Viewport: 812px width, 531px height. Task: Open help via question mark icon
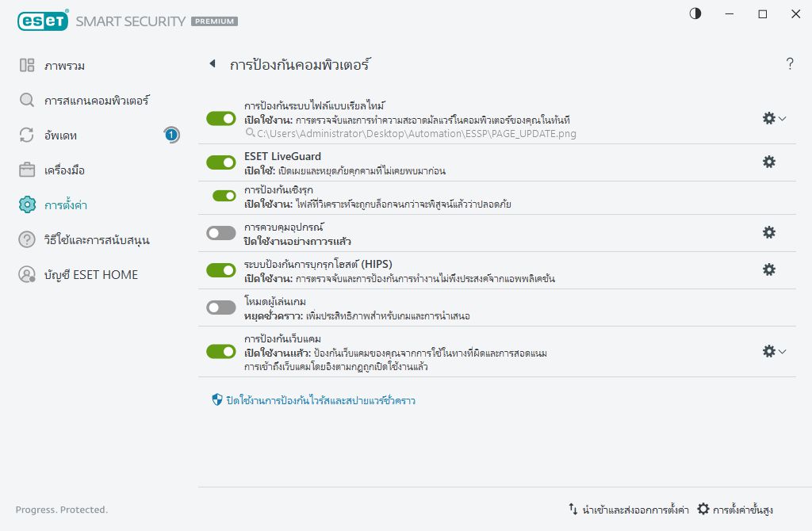(x=790, y=64)
